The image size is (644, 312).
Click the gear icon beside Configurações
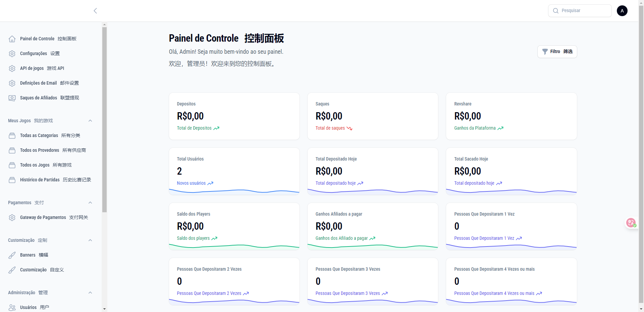tap(12, 54)
